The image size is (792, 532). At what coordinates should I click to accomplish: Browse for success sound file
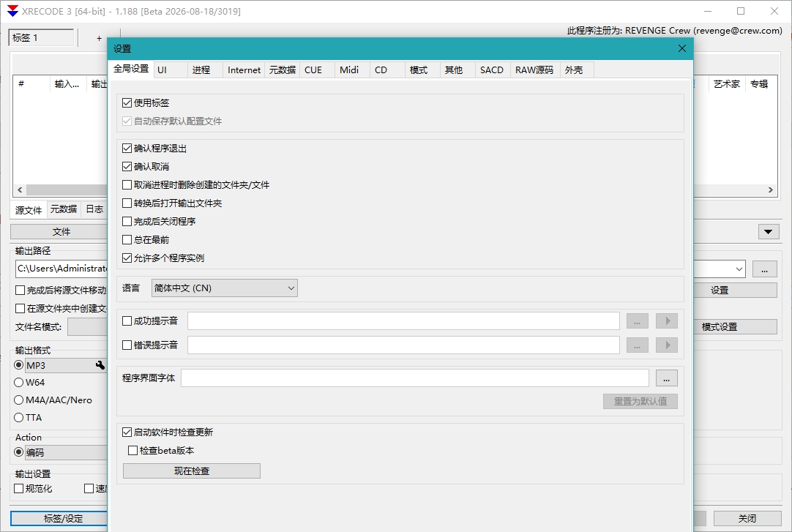coord(638,321)
